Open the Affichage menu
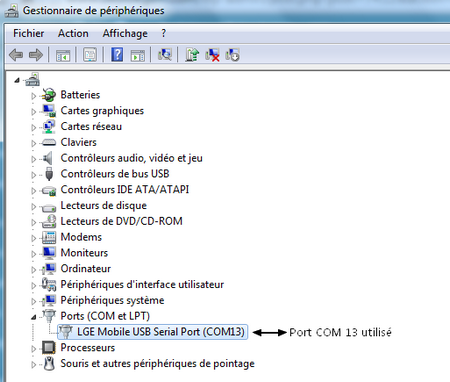The width and height of the screenshot is (450, 382). 125,33
